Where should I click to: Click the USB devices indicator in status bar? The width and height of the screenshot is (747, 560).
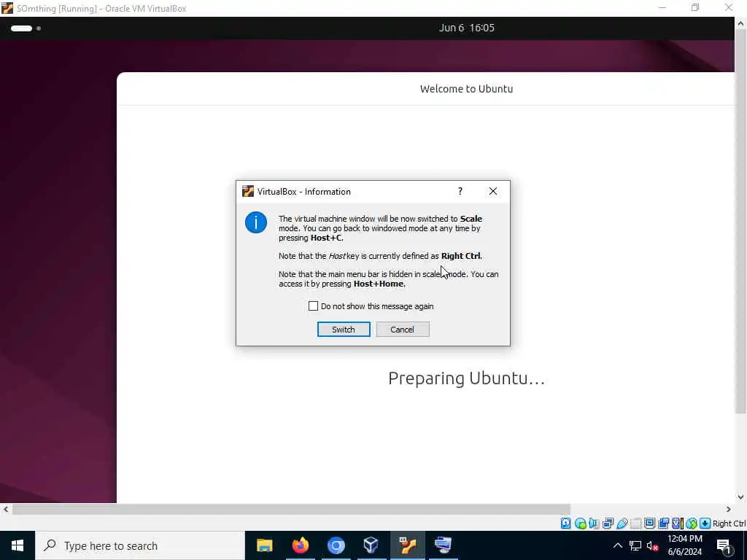pos(622,524)
